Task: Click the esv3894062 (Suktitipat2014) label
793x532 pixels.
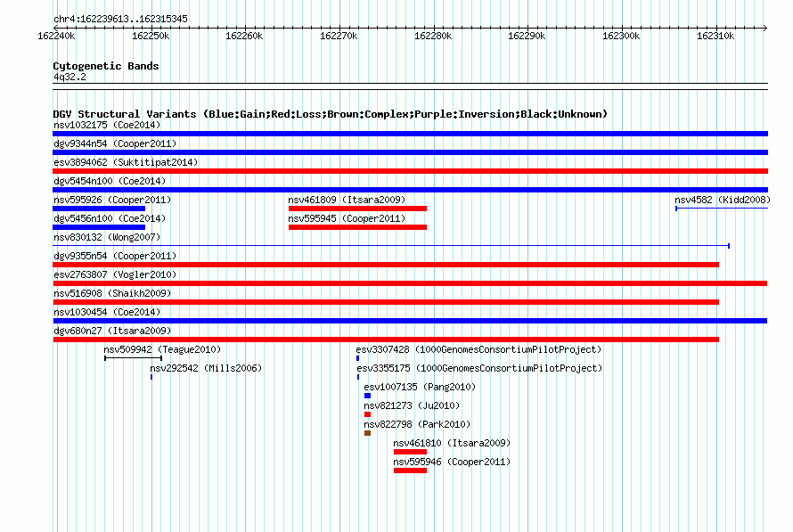Action: [126, 162]
